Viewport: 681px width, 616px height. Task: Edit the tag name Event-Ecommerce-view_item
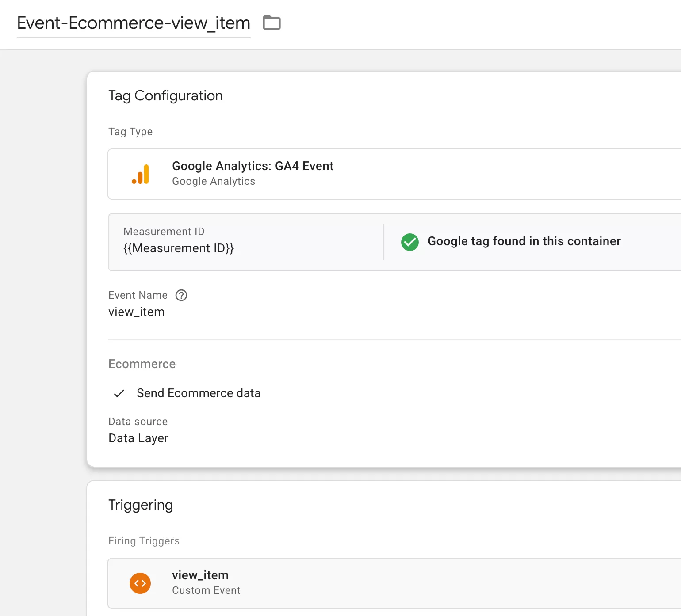pyautogui.click(x=134, y=23)
